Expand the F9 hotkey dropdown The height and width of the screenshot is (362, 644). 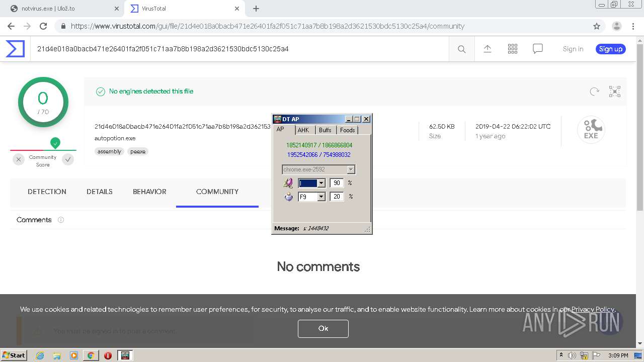(x=321, y=197)
